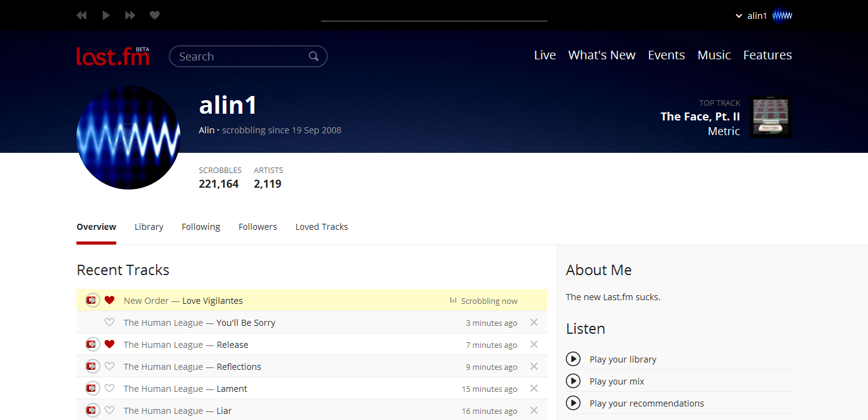The image size is (868, 420).
Task: Open the alin1 account dropdown
Action: click(x=757, y=15)
